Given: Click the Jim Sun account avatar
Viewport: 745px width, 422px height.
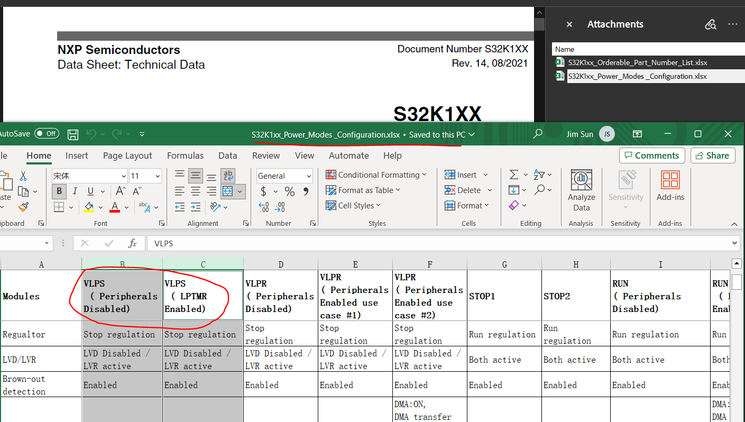Looking at the screenshot, I should coord(607,134).
